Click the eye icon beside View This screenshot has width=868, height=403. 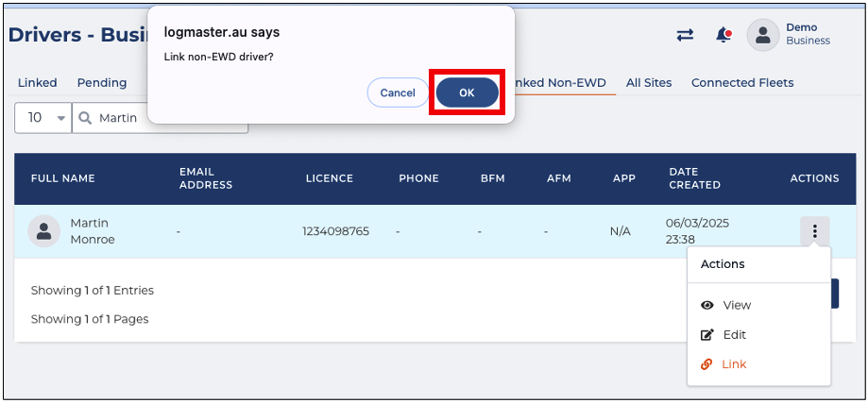click(706, 305)
